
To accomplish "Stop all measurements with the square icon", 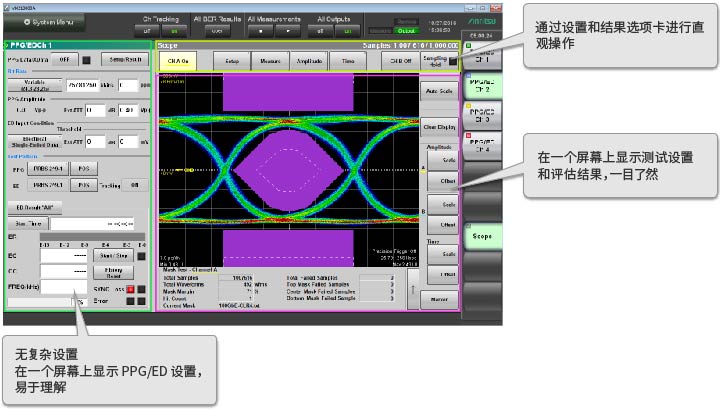I will pyautogui.click(x=260, y=31).
